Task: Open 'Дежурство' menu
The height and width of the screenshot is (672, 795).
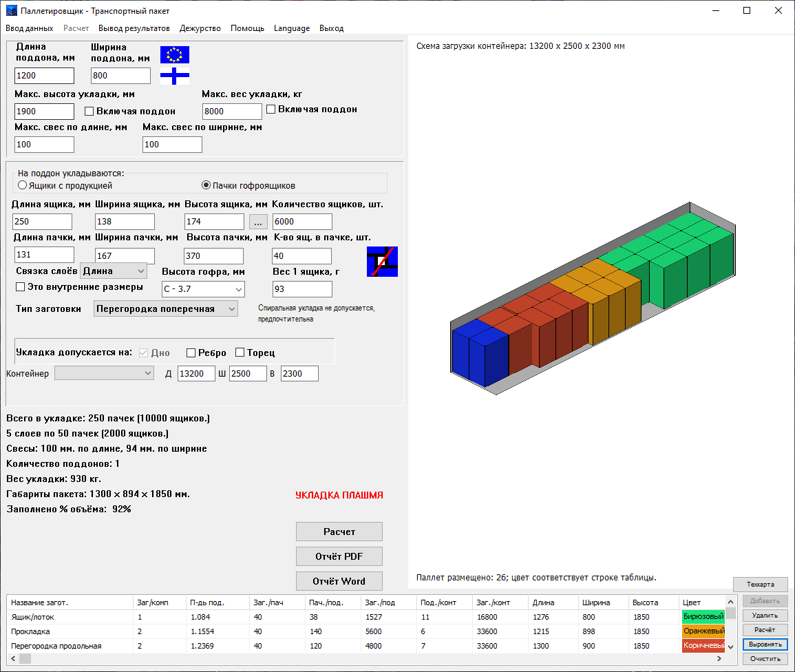Action: [200, 28]
